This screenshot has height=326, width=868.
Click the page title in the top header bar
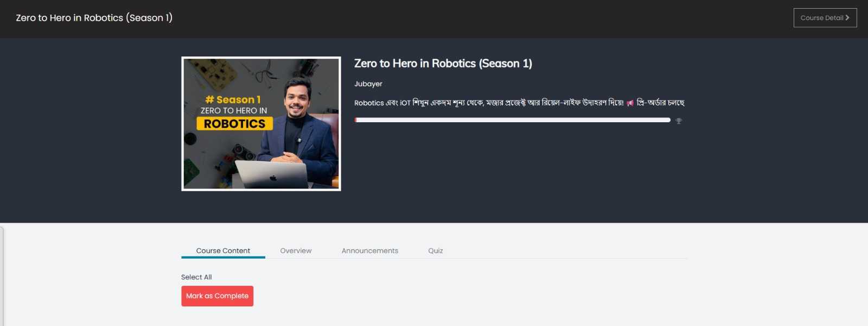click(94, 17)
